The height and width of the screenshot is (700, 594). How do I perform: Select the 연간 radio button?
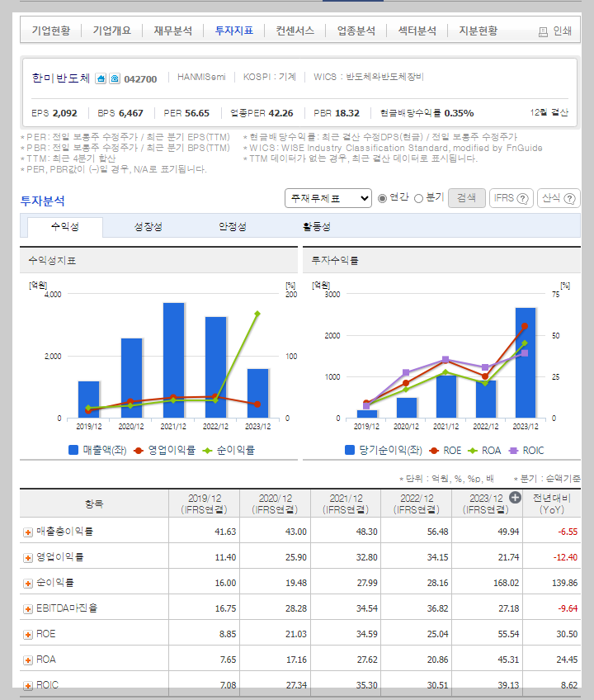382,198
